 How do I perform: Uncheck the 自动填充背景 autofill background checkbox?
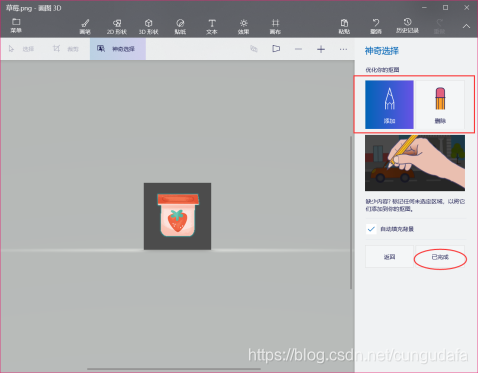371,229
